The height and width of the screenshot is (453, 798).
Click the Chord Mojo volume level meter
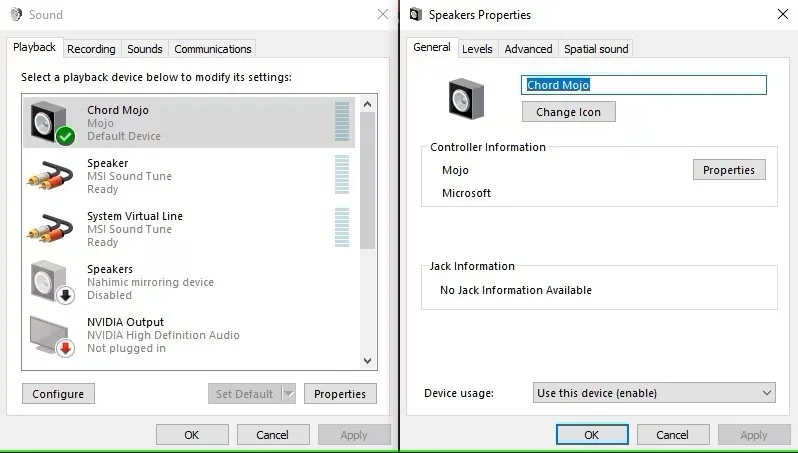(342, 122)
